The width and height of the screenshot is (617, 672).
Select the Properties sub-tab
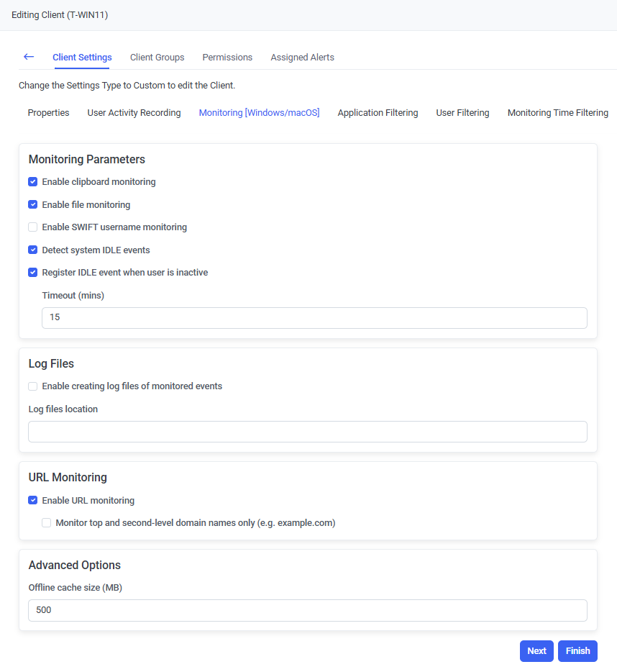pos(48,113)
